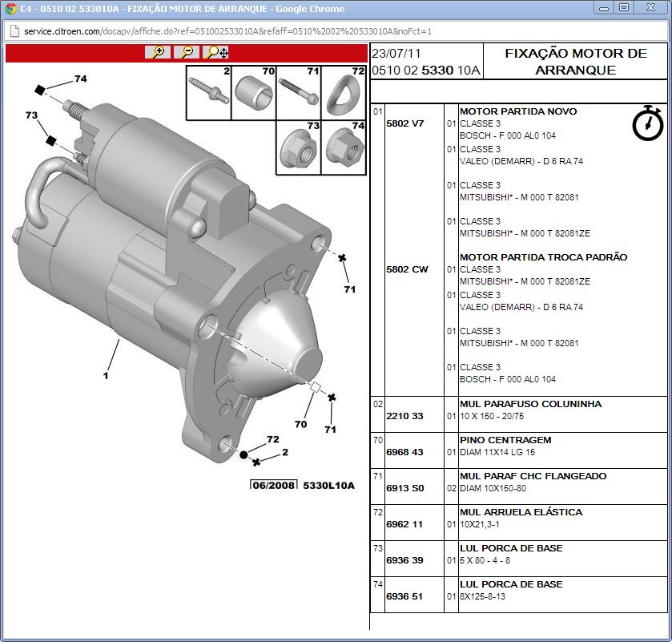Select callout 72 on the diagram
Viewport: 672px width, 642px height.
(x=273, y=439)
